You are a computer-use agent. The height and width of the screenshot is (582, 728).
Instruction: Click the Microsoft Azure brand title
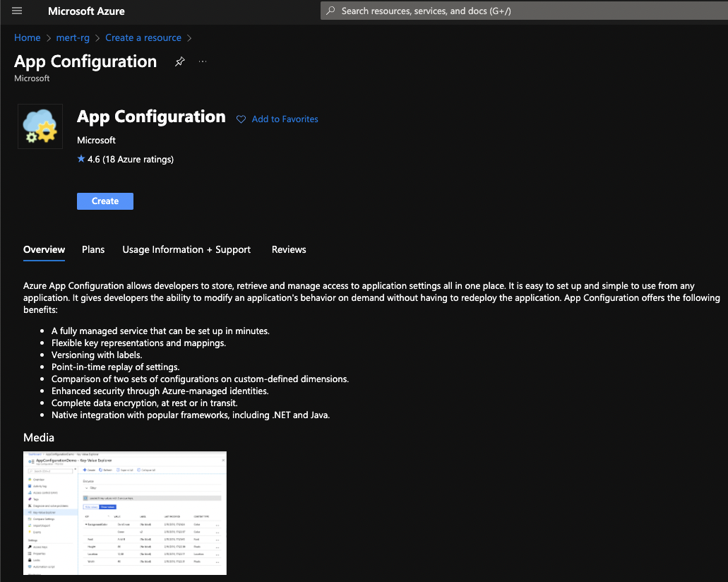coord(86,11)
